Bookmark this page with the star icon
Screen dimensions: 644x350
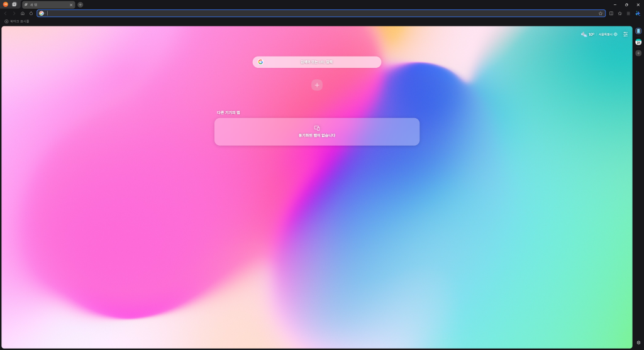601,13
